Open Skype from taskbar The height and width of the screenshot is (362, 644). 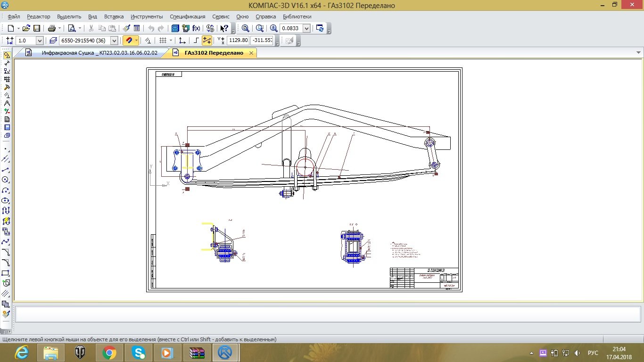(138, 352)
